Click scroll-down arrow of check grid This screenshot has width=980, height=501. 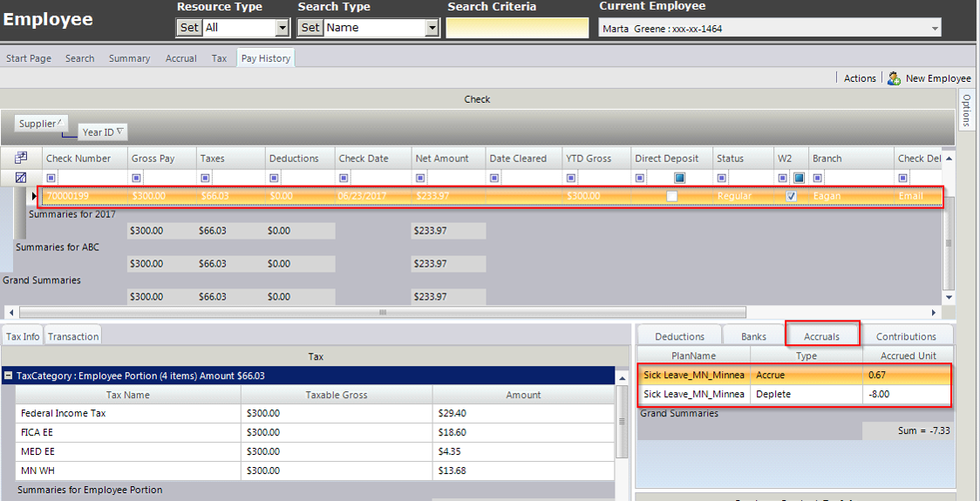coord(949,298)
